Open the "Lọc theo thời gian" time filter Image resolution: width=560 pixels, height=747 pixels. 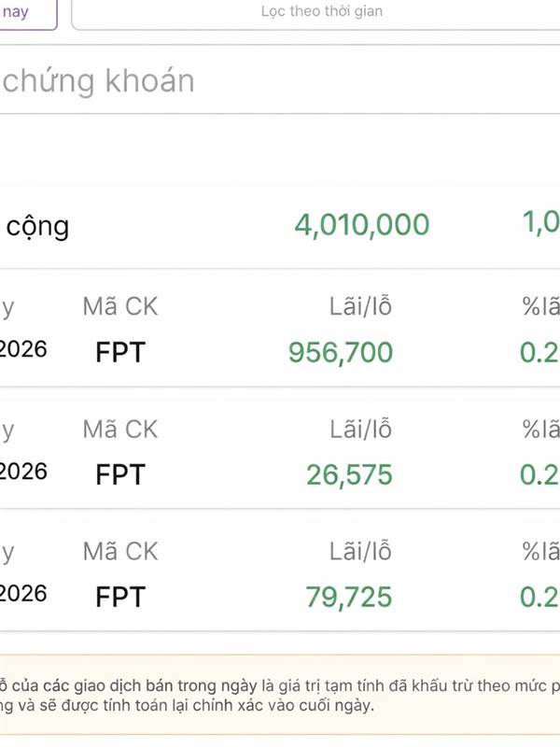click(x=321, y=13)
